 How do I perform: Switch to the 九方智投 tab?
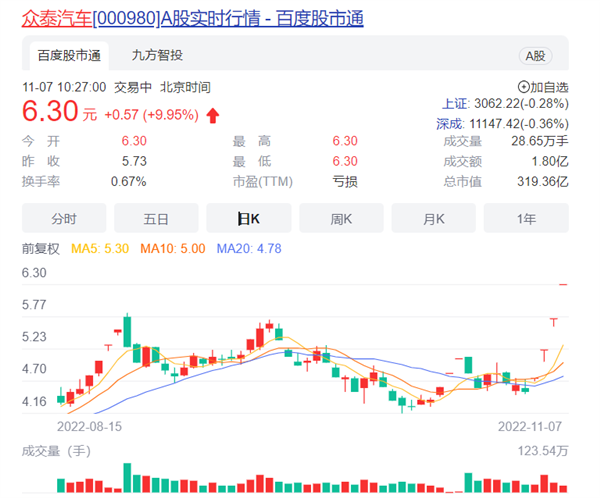157,55
